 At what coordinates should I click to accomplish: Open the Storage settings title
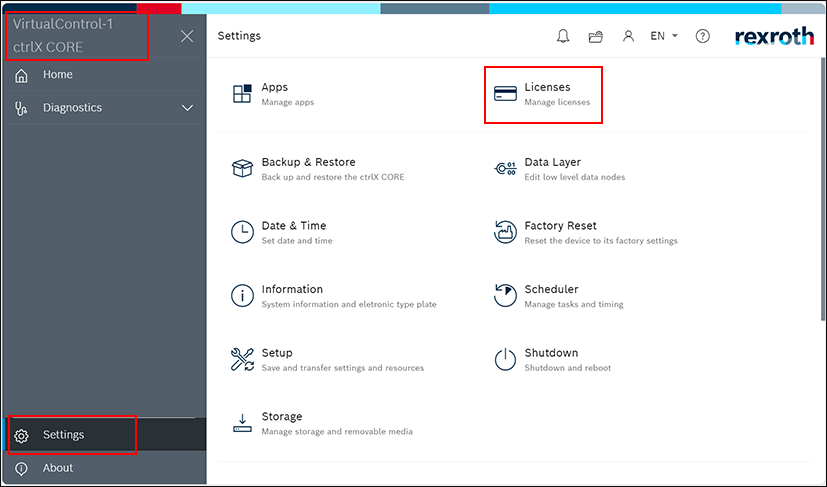pos(282,417)
